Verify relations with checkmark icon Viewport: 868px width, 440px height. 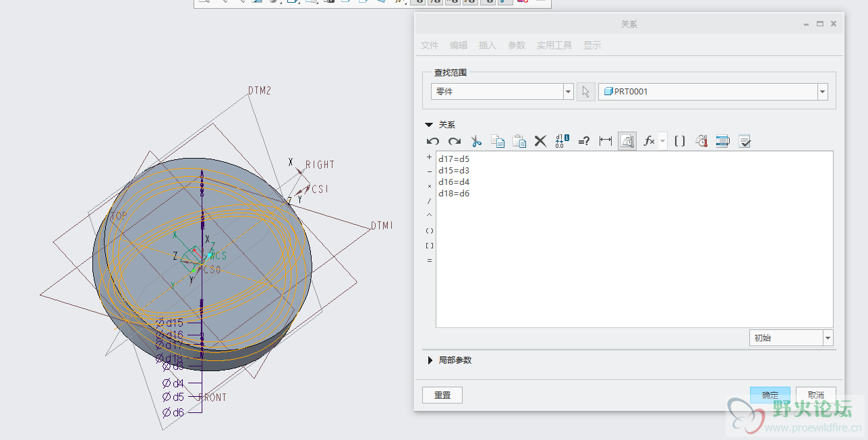pos(745,141)
